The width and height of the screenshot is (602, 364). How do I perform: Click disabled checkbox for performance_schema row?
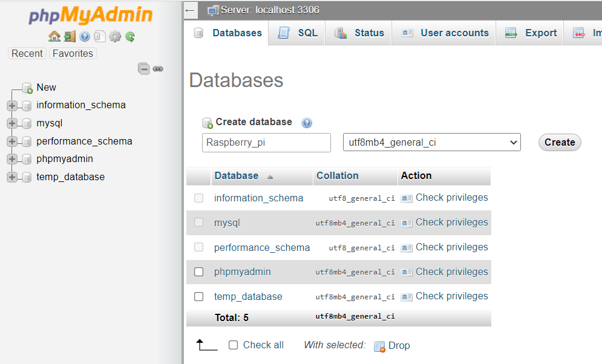[x=198, y=247]
